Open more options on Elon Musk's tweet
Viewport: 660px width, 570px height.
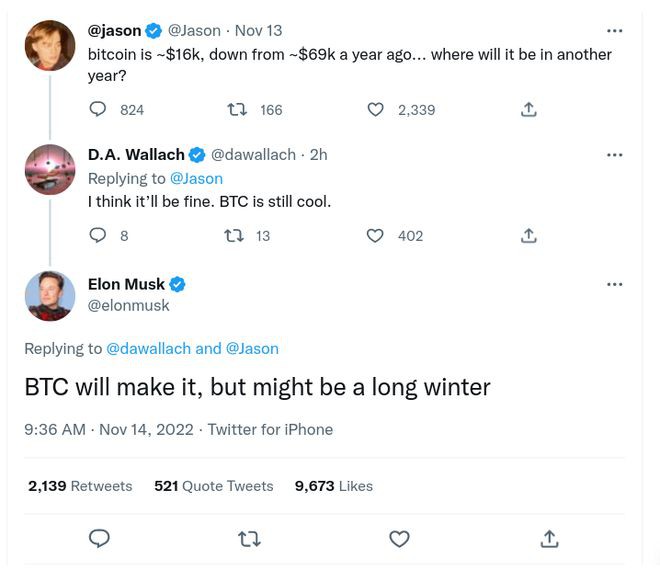(x=614, y=284)
